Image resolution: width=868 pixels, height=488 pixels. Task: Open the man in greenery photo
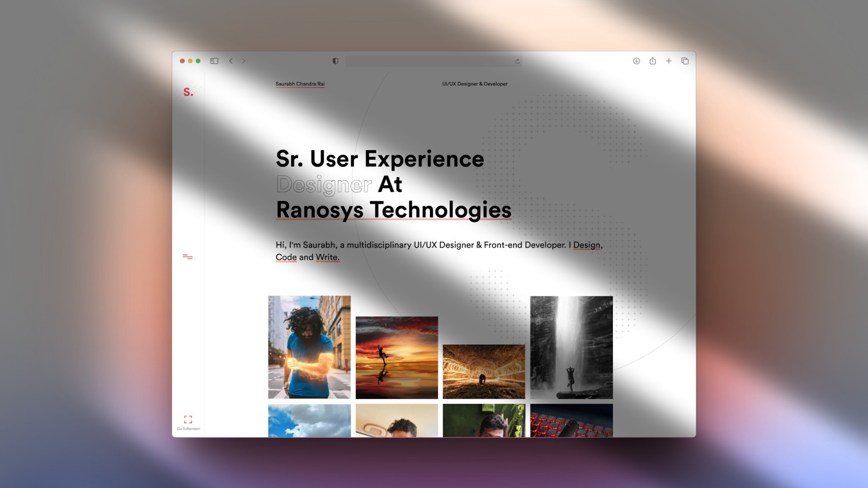pyautogui.click(x=484, y=421)
